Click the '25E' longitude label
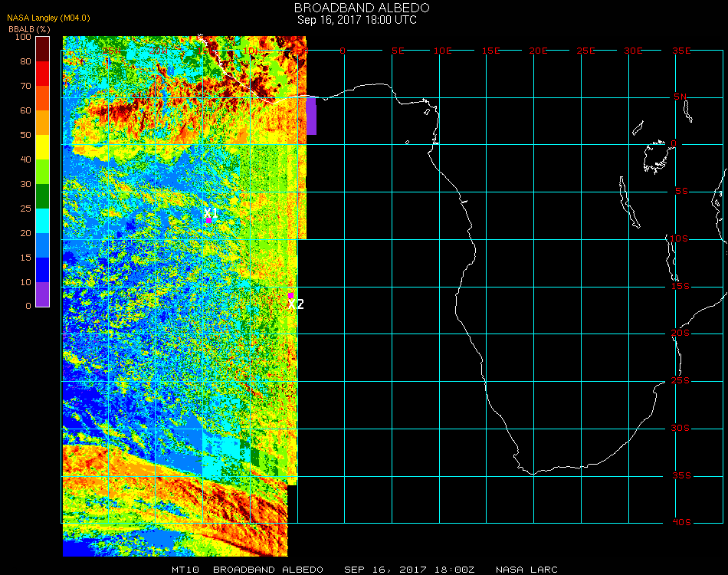Image resolution: width=728 pixels, height=575 pixels. [x=585, y=51]
